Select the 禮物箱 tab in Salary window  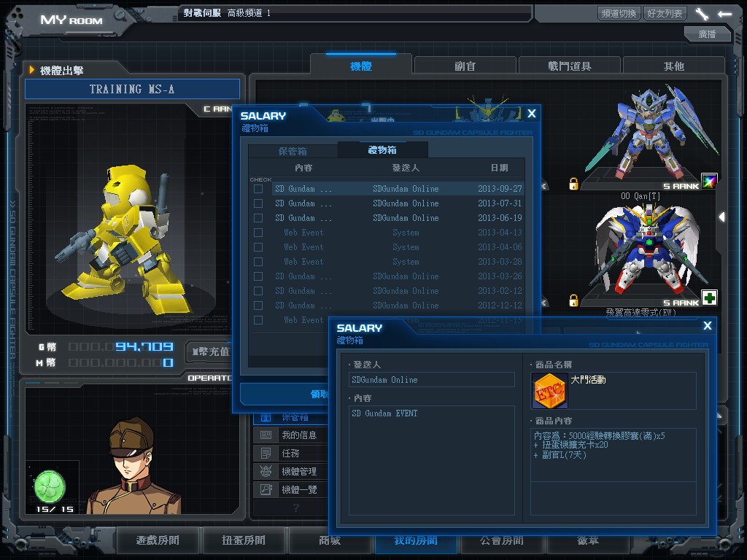coord(382,150)
